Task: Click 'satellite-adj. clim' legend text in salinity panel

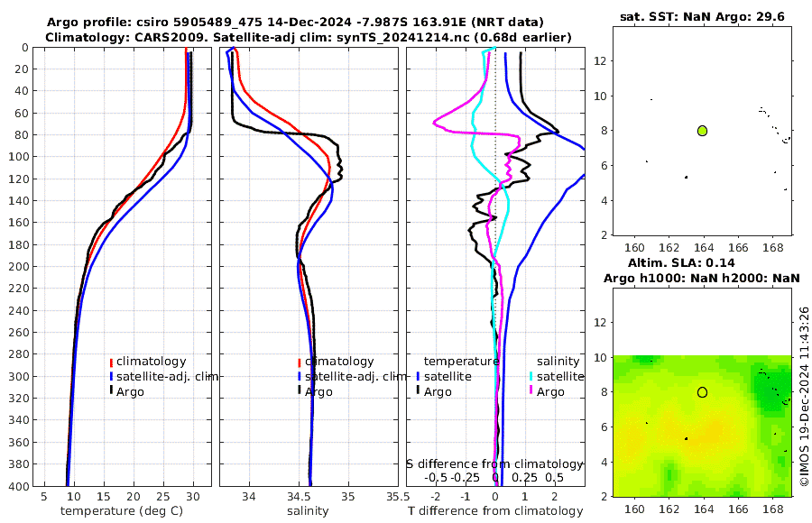Action: tap(356, 376)
